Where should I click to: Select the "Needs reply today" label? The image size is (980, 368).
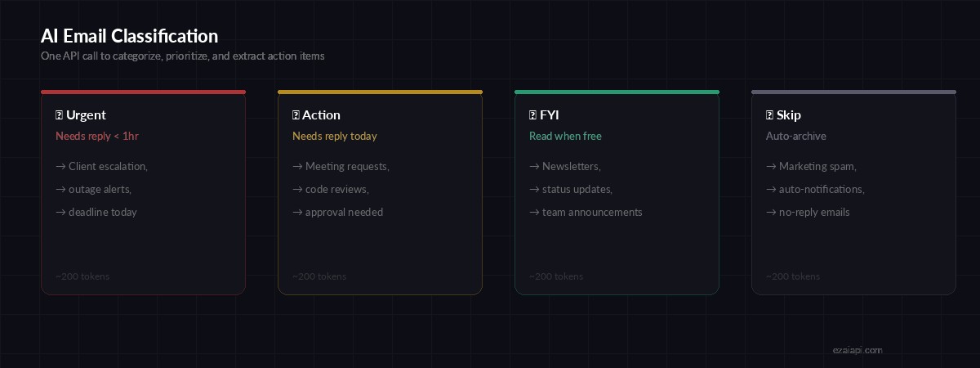pyautogui.click(x=335, y=136)
